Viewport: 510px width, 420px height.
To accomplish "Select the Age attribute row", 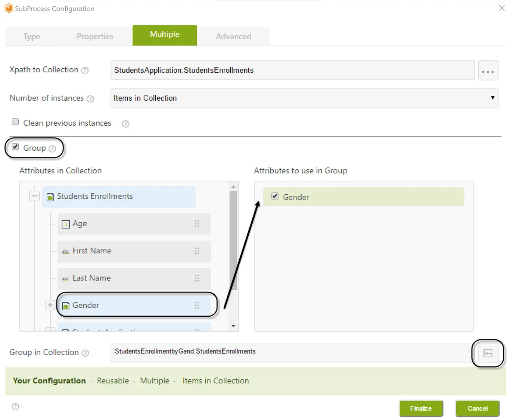I will [x=134, y=224].
